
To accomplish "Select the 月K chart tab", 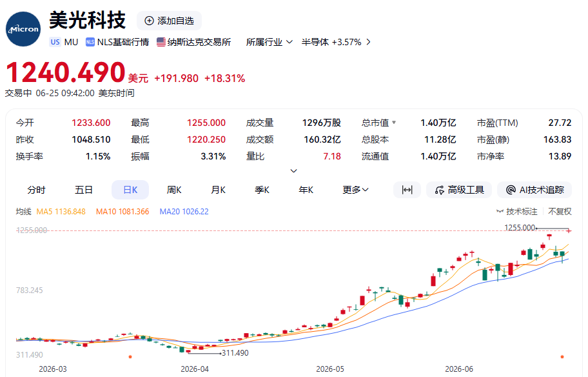I will point(218,190).
